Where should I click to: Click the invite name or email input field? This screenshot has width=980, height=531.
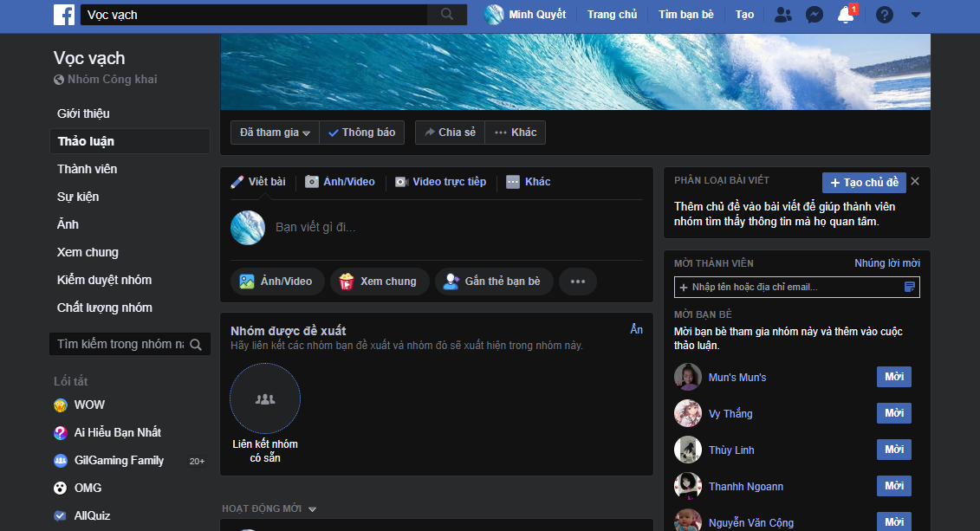click(x=796, y=287)
